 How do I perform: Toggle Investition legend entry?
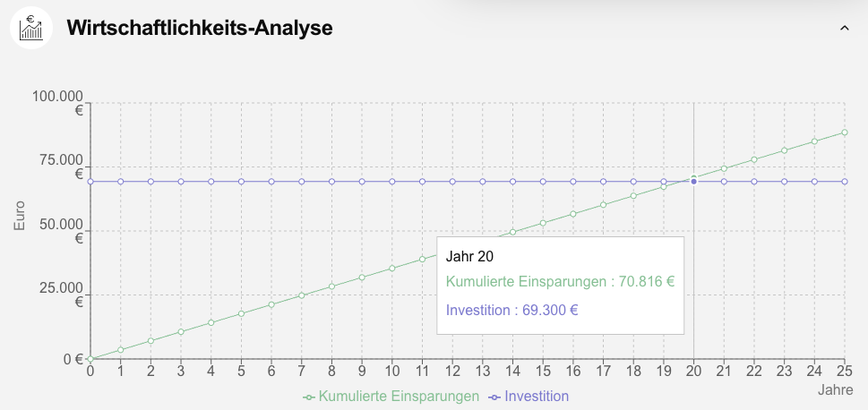pyautogui.click(x=536, y=396)
